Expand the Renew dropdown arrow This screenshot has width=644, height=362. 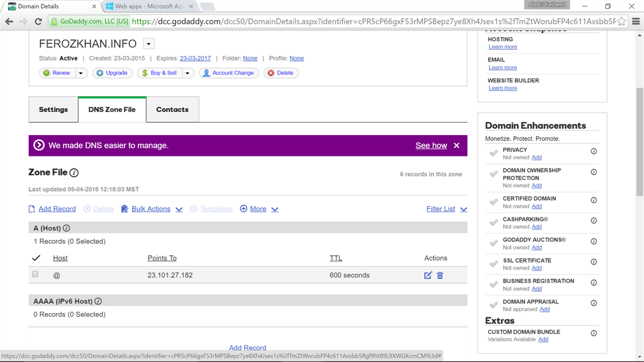81,73
